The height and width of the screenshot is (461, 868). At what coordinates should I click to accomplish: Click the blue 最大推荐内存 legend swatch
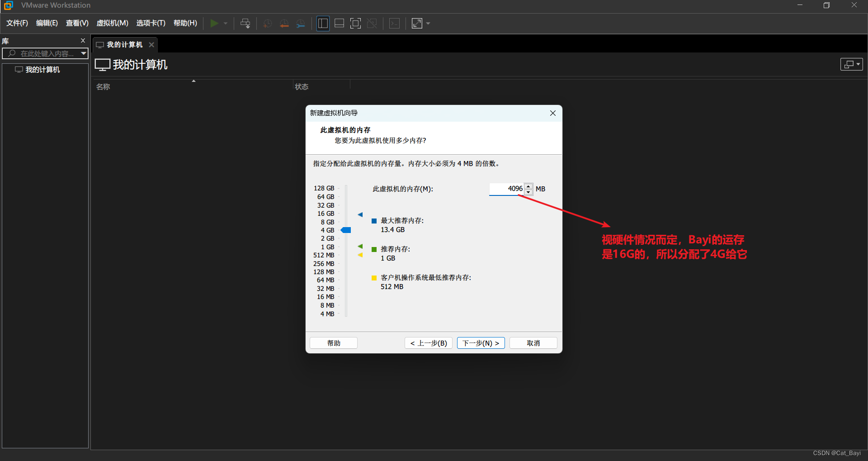coord(374,221)
